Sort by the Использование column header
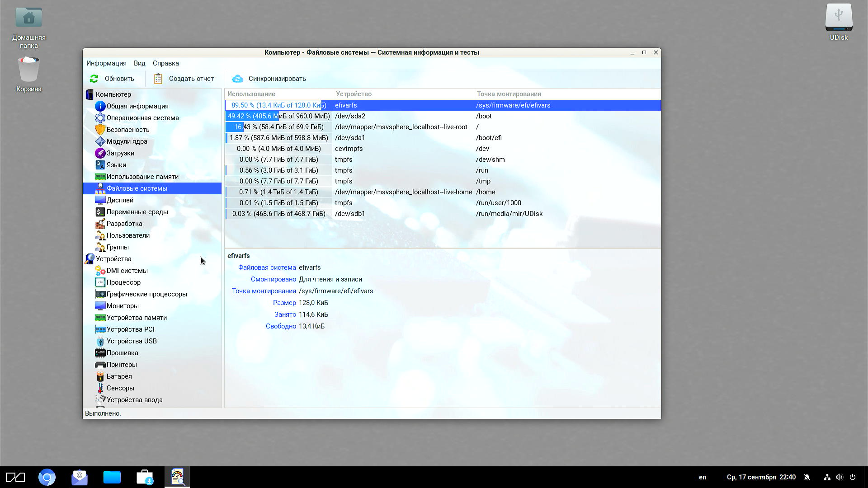 [x=251, y=94]
